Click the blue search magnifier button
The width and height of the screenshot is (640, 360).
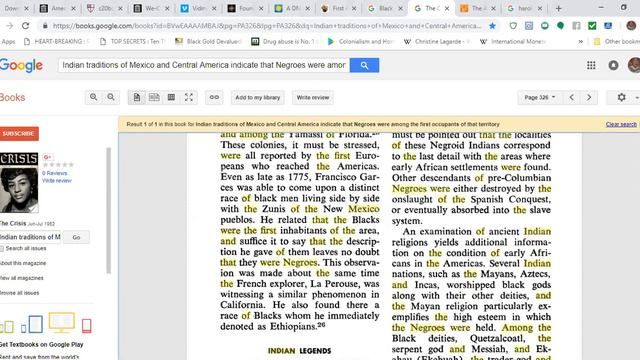tap(364, 65)
